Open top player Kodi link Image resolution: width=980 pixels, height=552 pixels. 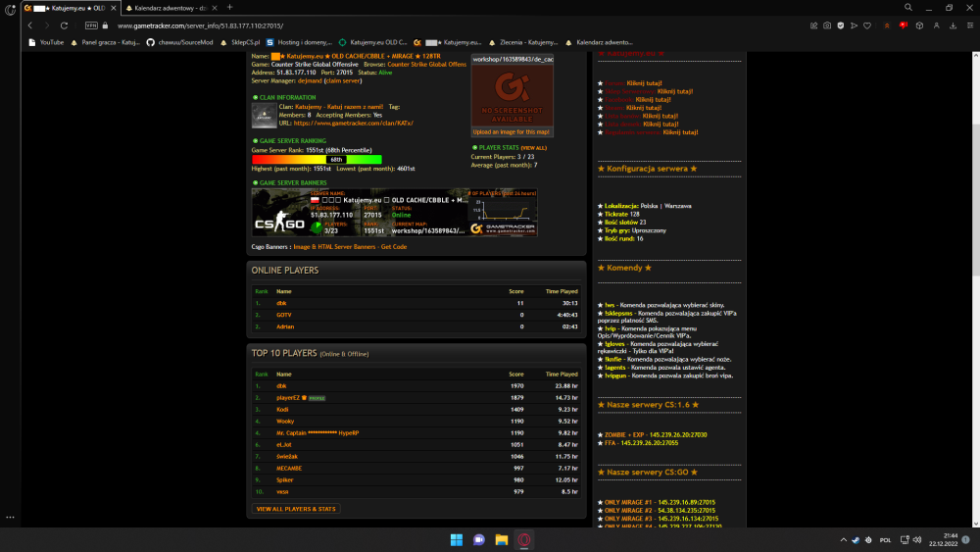coord(282,410)
